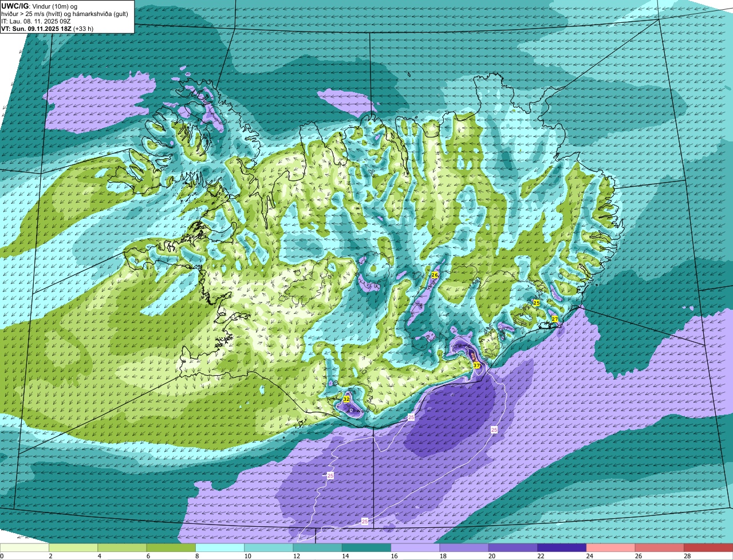Select the yellow peak gust label 32

tap(346, 399)
